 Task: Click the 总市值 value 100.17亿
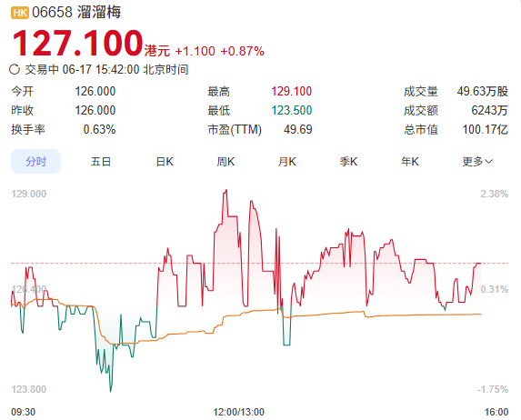[486, 129]
